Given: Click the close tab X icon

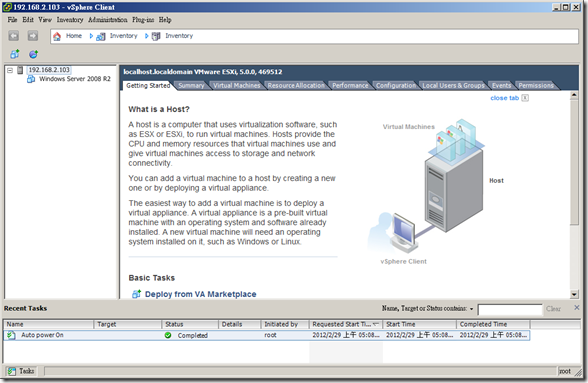Looking at the screenshot, I should (x=525, y=98).
